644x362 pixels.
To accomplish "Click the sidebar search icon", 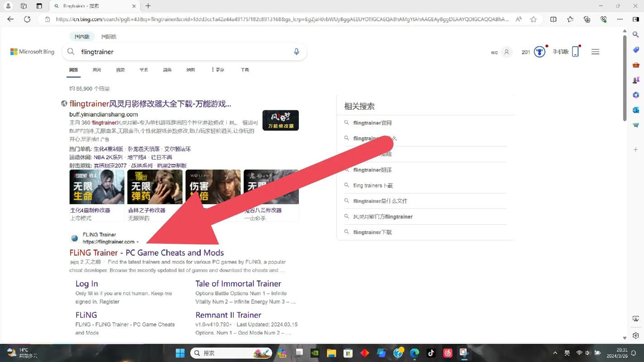I will [x=636, y=34].
